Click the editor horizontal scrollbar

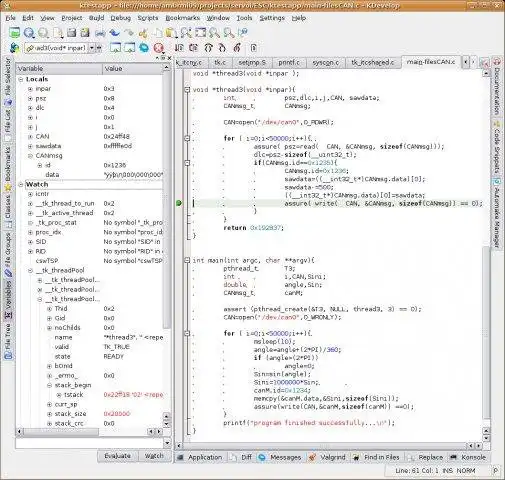326,445
